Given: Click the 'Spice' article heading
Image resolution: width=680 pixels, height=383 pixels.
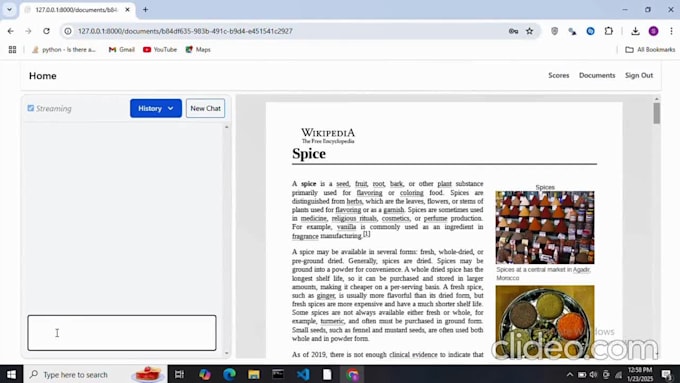Looking at the screenshot, I should [x=309, y=154].
